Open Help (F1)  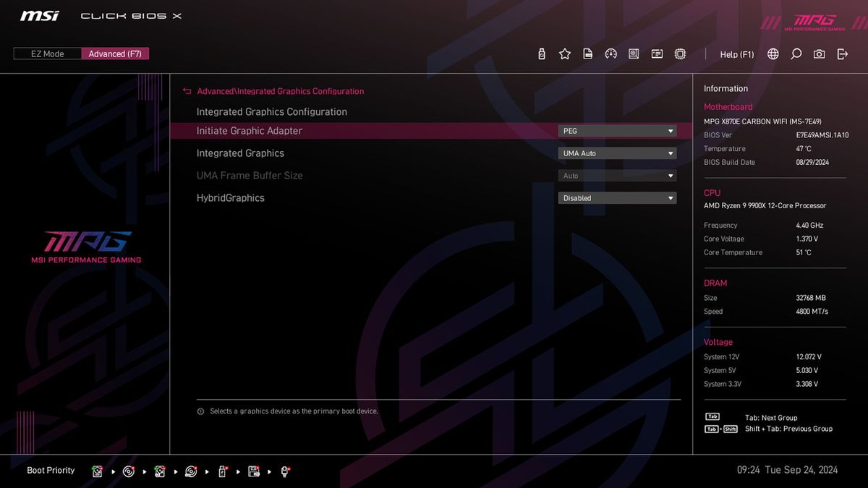737,54
